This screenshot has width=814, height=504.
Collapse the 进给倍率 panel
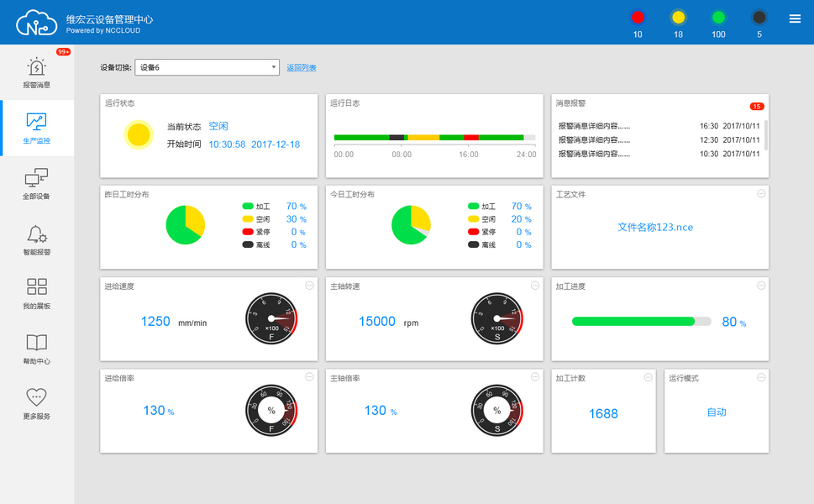pyautogui.click(x=309, y=377)
